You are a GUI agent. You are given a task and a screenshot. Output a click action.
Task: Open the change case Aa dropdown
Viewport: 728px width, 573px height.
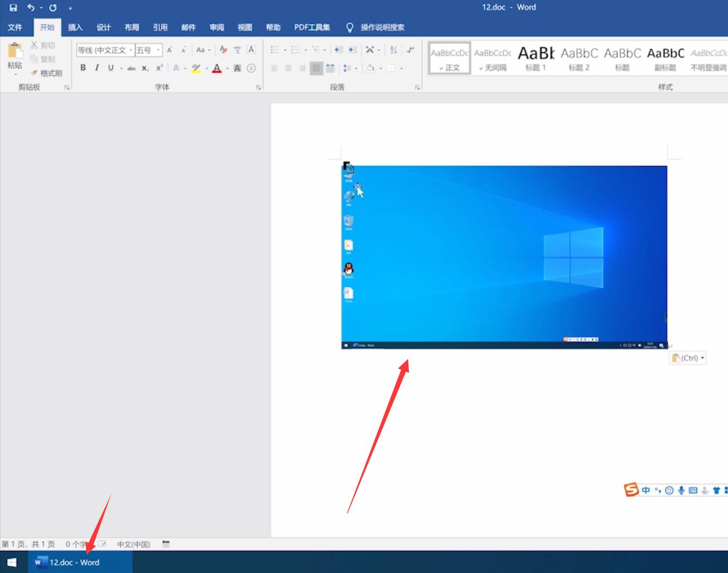click(x=203, y=50)
